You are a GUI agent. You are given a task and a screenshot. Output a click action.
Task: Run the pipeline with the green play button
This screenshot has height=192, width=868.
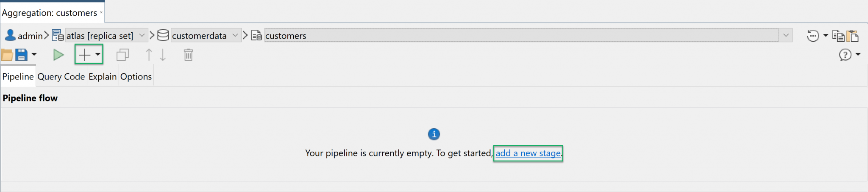[x=58, y=55]
